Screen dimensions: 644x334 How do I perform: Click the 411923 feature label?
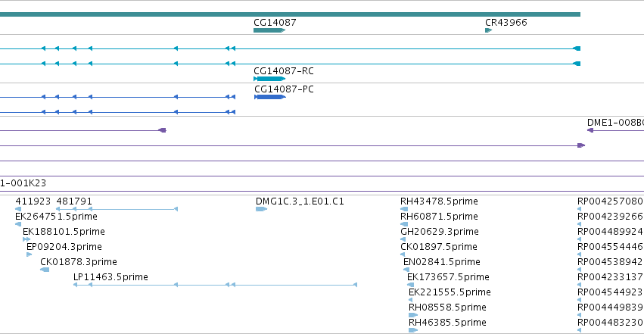pyautogui.click(x=33, y=201)
